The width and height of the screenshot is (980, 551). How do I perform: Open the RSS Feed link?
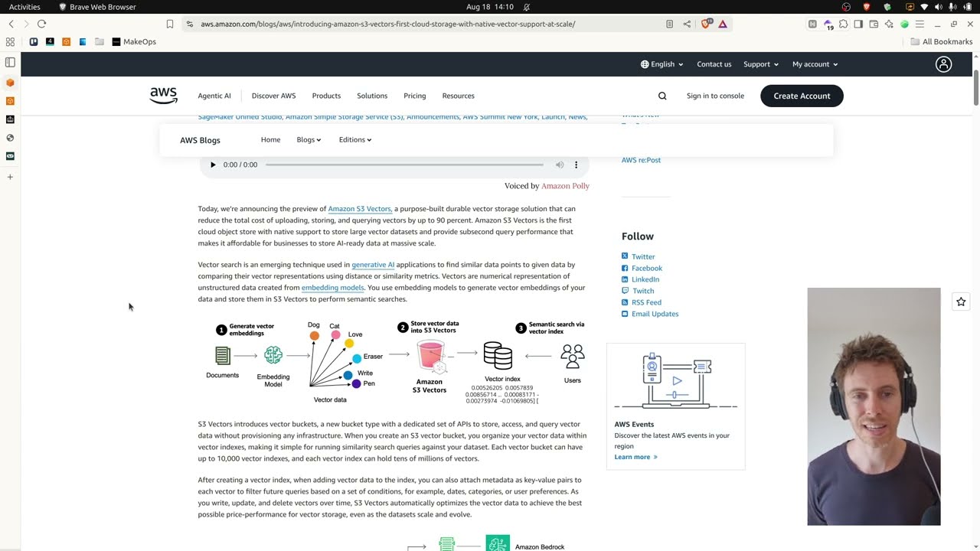pyautogui.click(x=646, y=302)
